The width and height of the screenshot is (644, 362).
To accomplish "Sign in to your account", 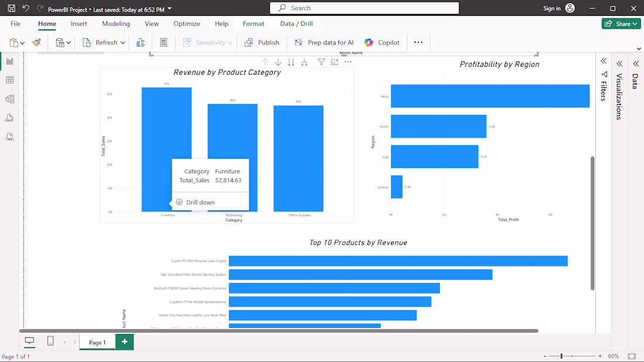I will [x=551, y=8].
